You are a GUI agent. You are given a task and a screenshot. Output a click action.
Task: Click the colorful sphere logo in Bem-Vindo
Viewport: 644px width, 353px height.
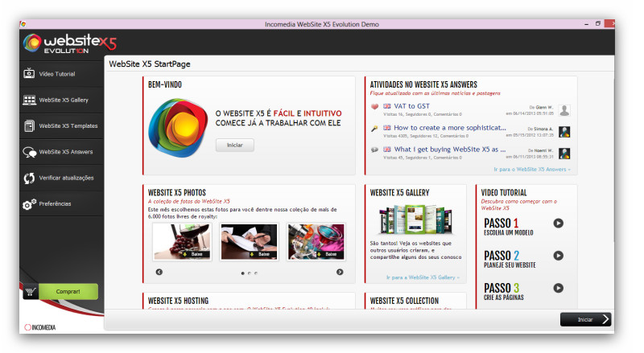tap(178, 128)
